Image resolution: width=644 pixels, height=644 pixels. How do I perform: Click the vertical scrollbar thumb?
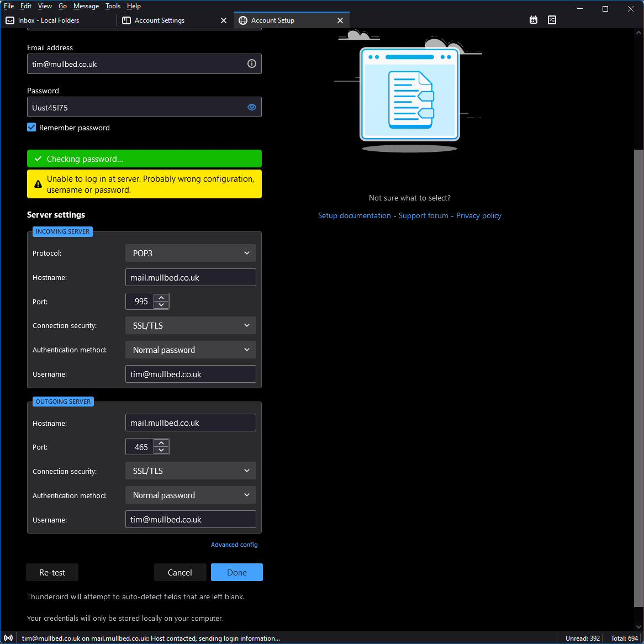[639, 378]
